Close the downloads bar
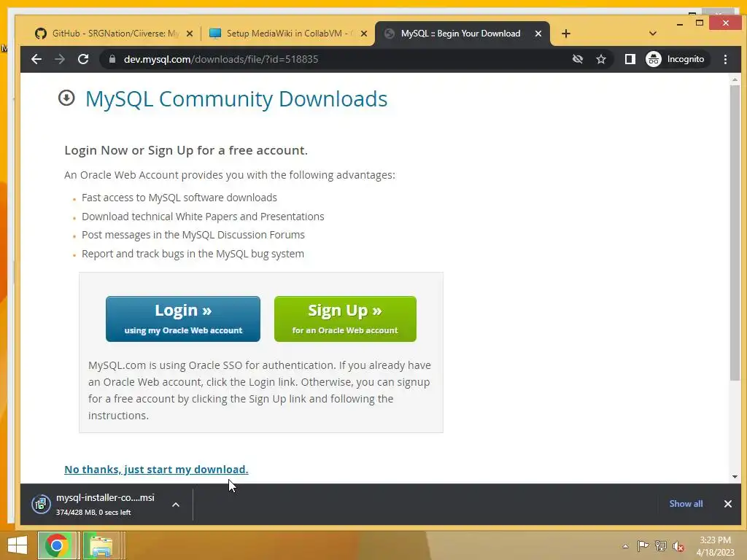This screenshot has height=560, width=747. [x=728, y=504]
